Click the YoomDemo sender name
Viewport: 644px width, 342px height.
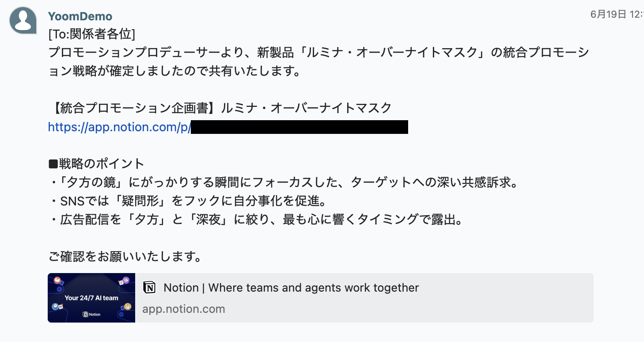[x=80, y=16]
